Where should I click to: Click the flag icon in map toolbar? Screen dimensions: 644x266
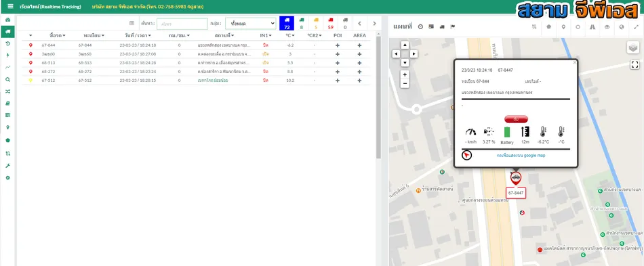click(453, 26)
